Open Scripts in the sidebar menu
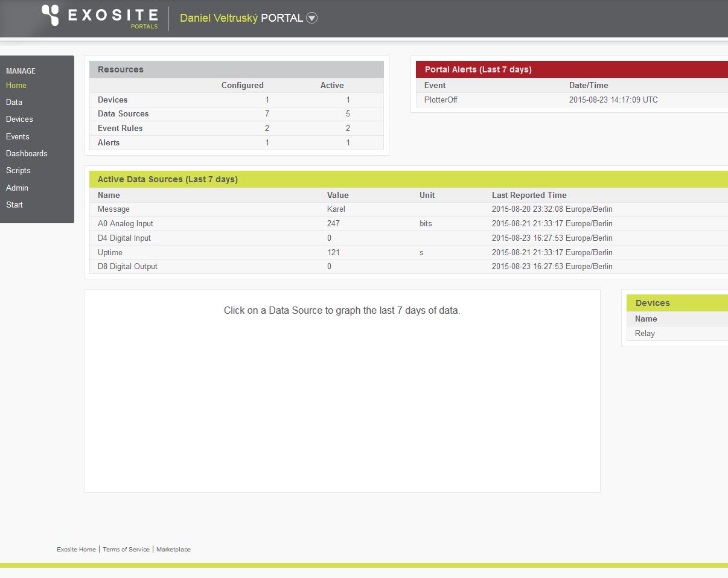Viewport: 728px width, 578px height. coord(18,171)
